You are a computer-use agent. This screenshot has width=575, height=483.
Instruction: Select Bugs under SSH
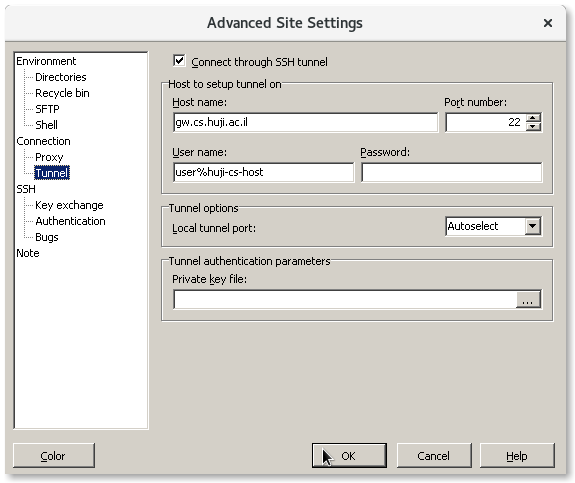[x=47, y=237]
